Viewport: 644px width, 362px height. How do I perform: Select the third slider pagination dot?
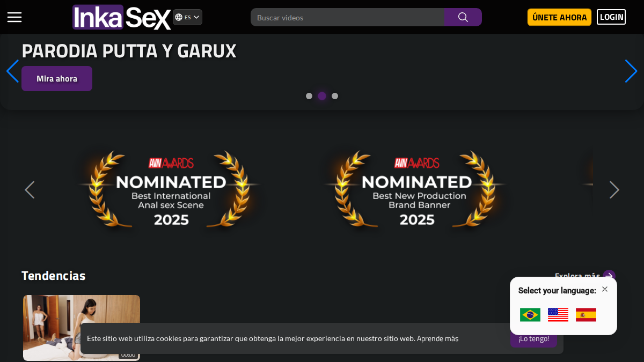coord(335,96)
